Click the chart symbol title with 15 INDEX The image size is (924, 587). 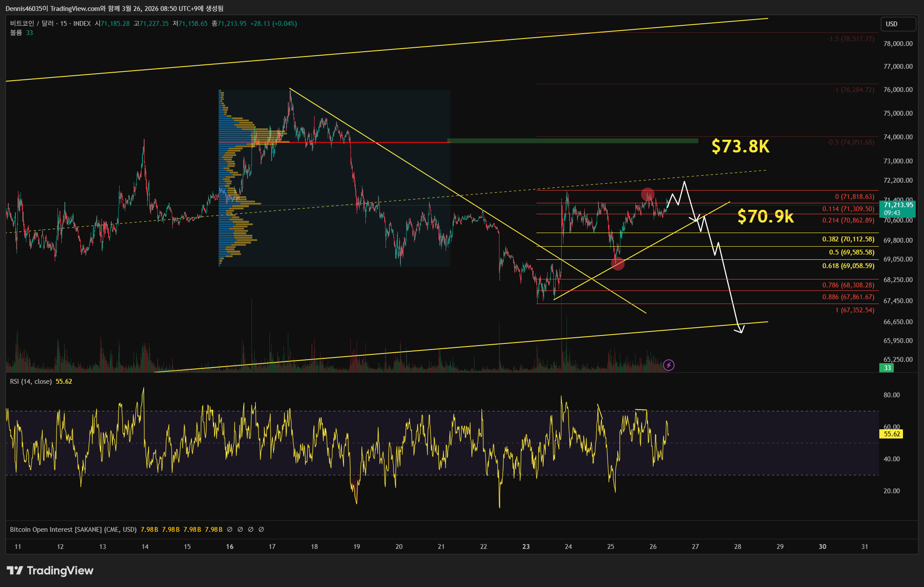point(50,24)
